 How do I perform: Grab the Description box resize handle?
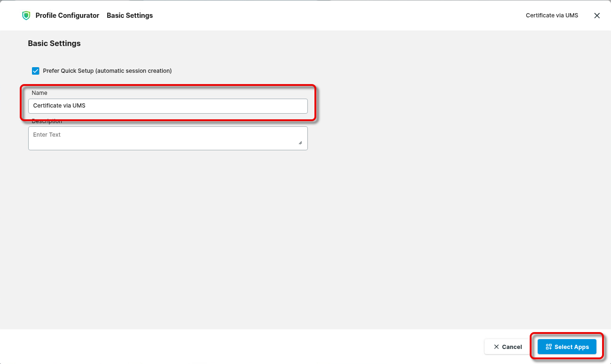coord(300,142)
